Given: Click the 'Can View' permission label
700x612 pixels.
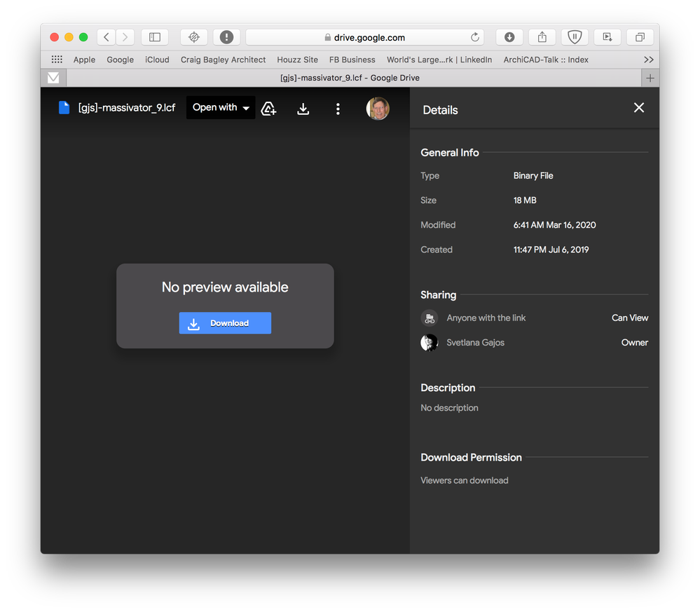Looking at the screenshot, I should click(x=630, y=318).
